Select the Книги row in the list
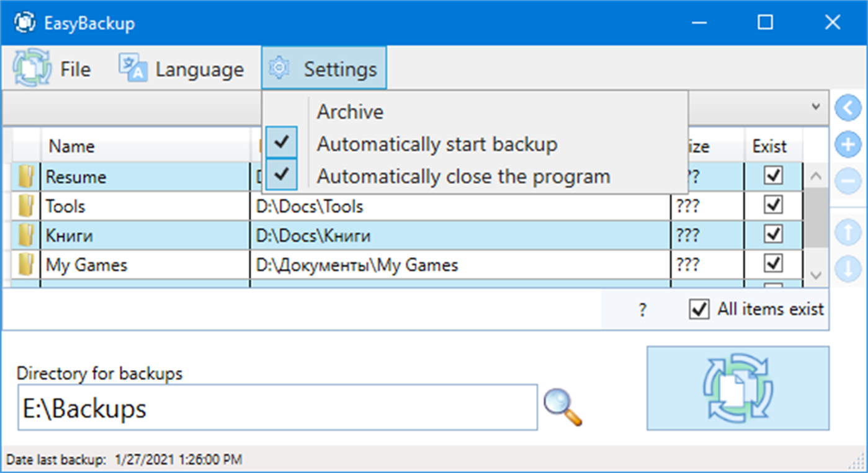Screen dimensions: 868x473 149,236
